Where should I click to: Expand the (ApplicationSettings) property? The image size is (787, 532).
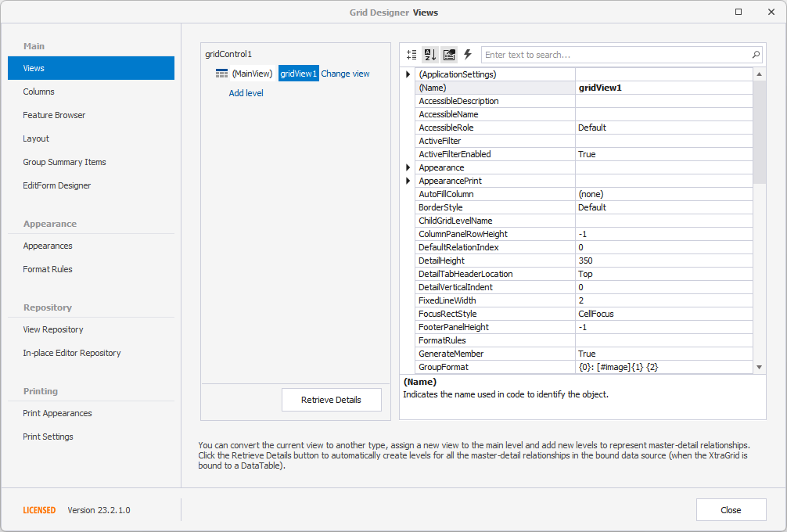click(408, 74)
